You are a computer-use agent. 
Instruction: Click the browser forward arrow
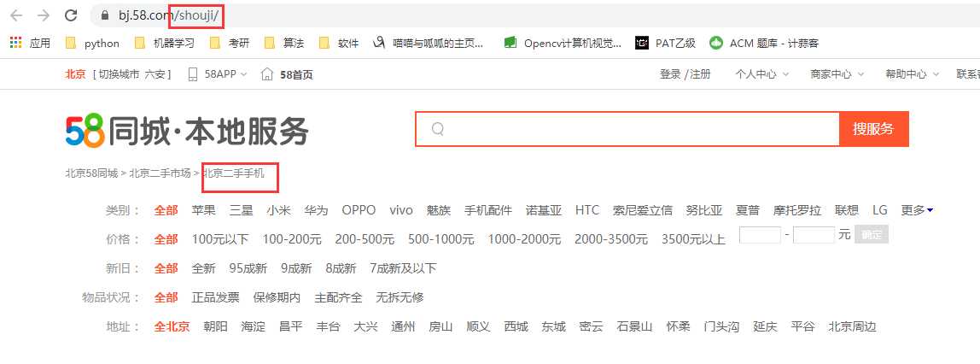tap(44, 15)
